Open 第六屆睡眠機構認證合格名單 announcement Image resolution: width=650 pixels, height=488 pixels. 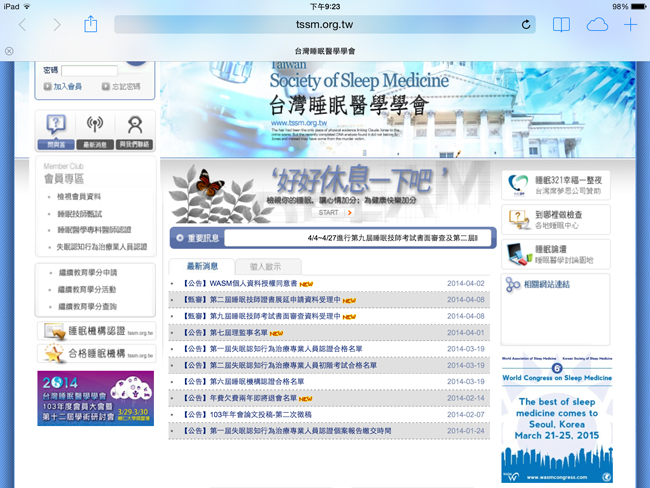[243, 381]
